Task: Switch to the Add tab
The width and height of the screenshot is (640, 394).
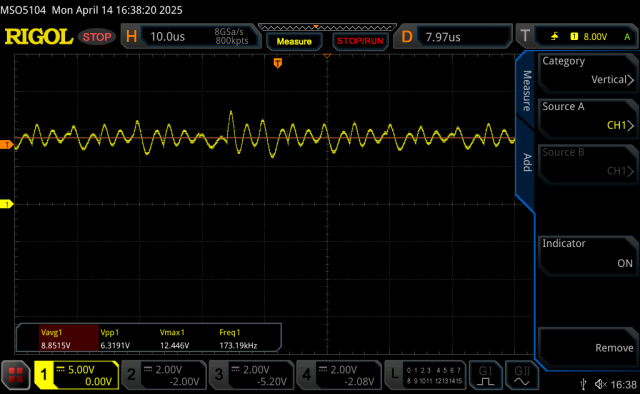Action: pyautogui.click(x=527, y=163)
